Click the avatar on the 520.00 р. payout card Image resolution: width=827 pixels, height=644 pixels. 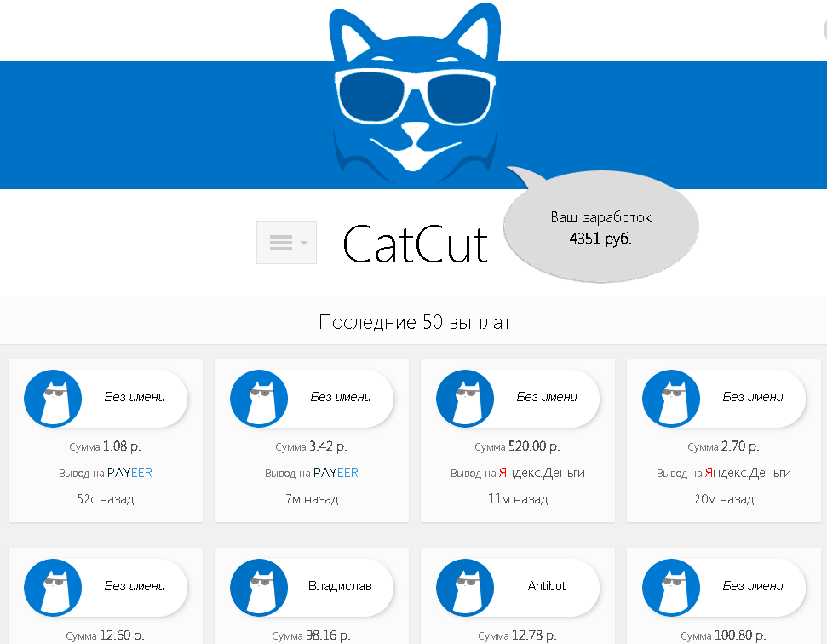tap(465, 398)
